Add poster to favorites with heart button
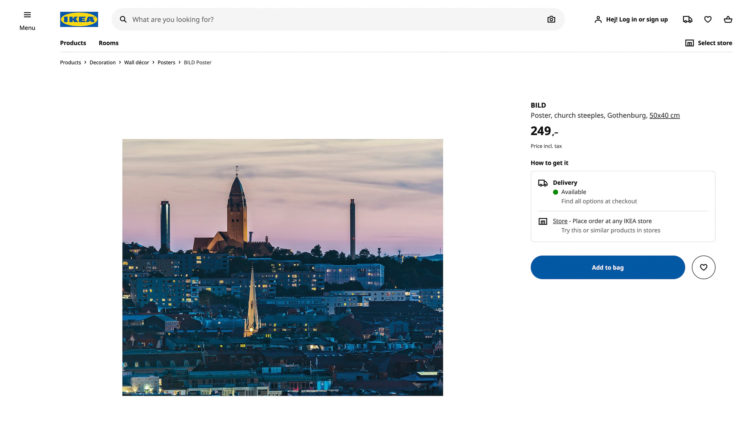The width and height of the screenshot is (750, 426). point(703,267)
